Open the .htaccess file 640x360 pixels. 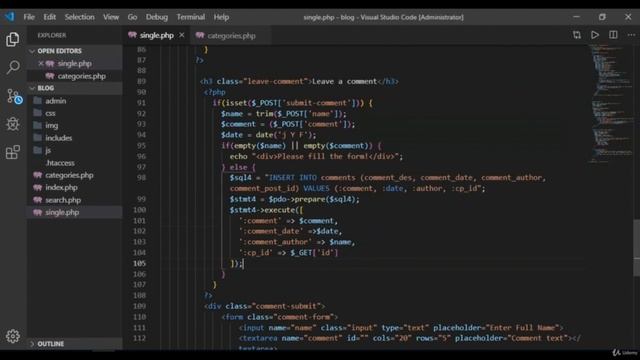(60, 163)
